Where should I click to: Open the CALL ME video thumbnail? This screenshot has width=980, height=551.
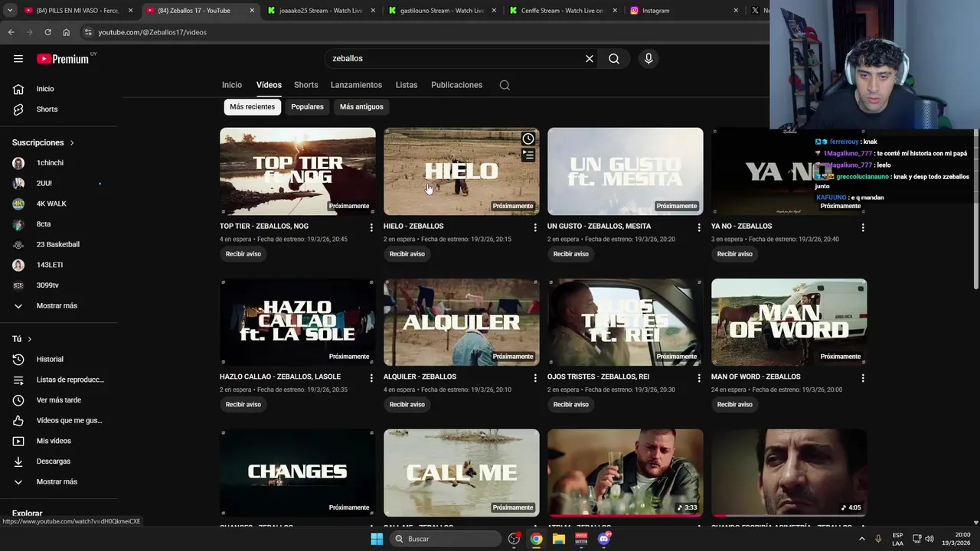pos(462,473)
